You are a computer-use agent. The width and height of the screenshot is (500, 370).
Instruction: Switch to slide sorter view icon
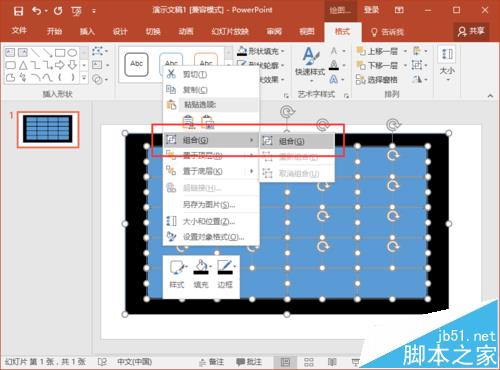(x=309, y=362)
